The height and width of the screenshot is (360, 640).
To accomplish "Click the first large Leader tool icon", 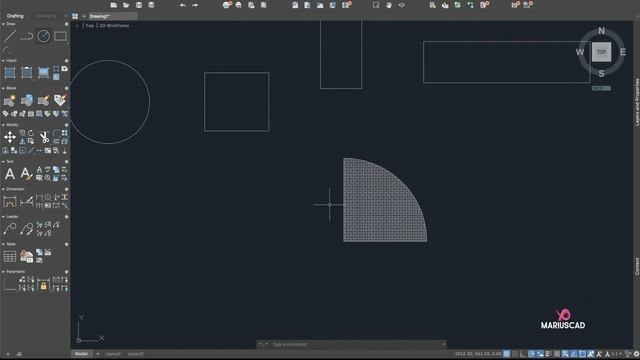I will (x=10, y=229).
